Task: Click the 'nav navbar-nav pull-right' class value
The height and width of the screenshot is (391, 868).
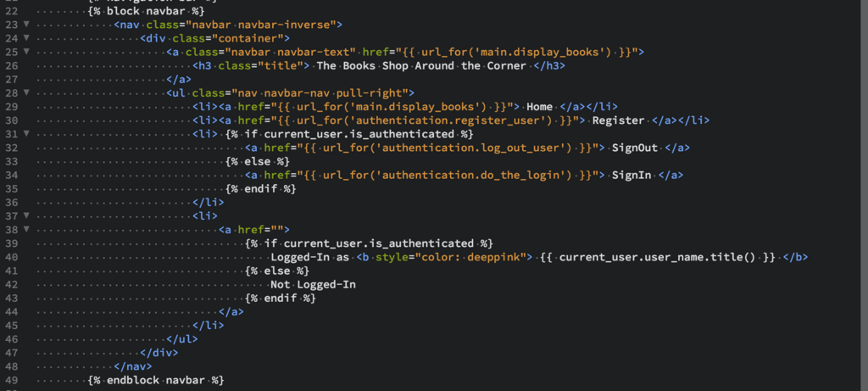Action: point(320,93)
